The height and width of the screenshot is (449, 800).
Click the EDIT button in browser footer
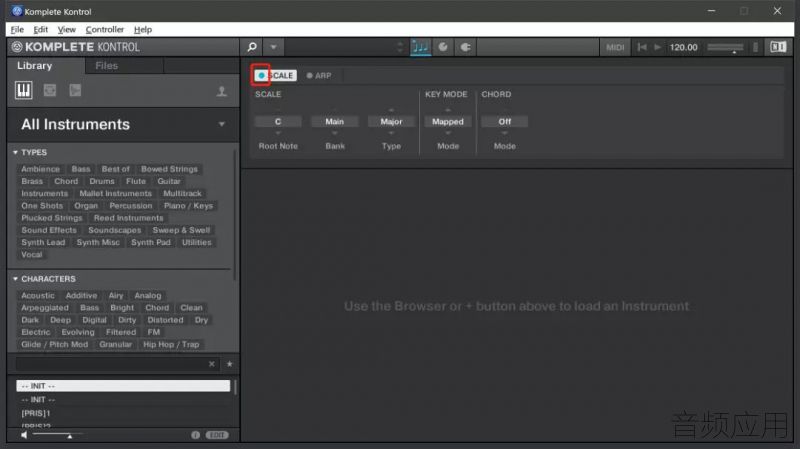[x=217, y=435]
